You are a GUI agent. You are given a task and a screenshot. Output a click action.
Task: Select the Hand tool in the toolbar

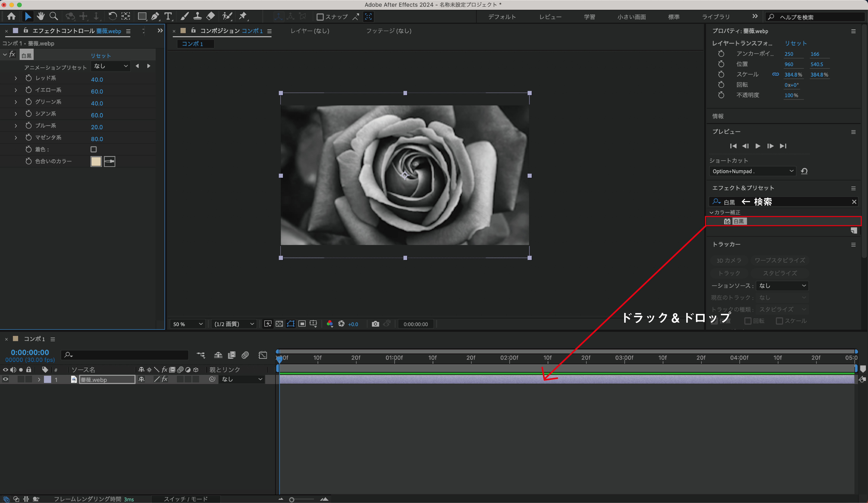tap(41, 16)
